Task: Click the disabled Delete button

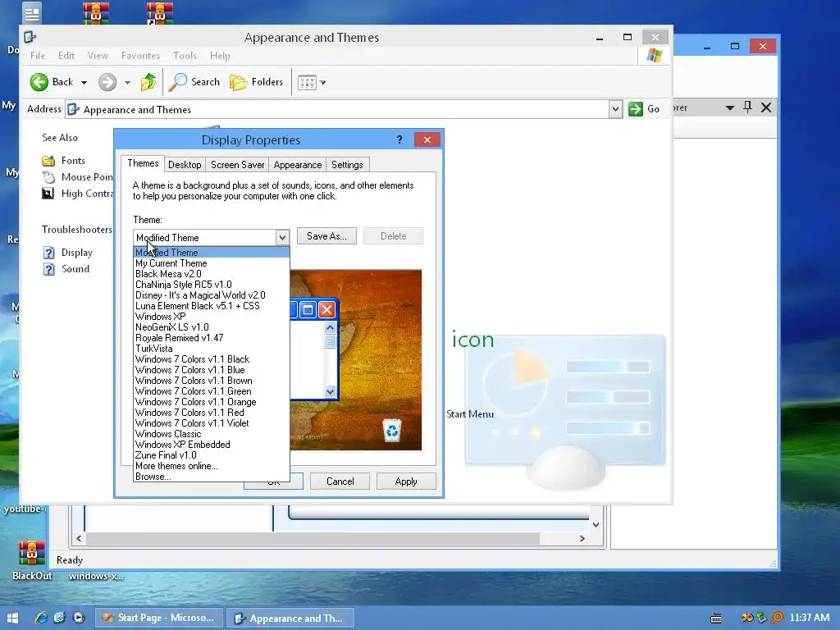Action: click(x=393, y=236)
